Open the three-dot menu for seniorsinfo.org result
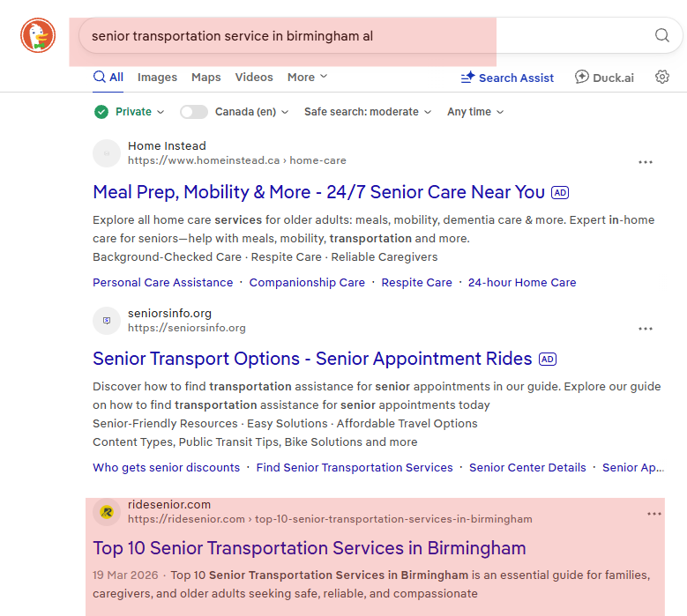The height and width of the screenshot is (616, 687). click(646, 329)
